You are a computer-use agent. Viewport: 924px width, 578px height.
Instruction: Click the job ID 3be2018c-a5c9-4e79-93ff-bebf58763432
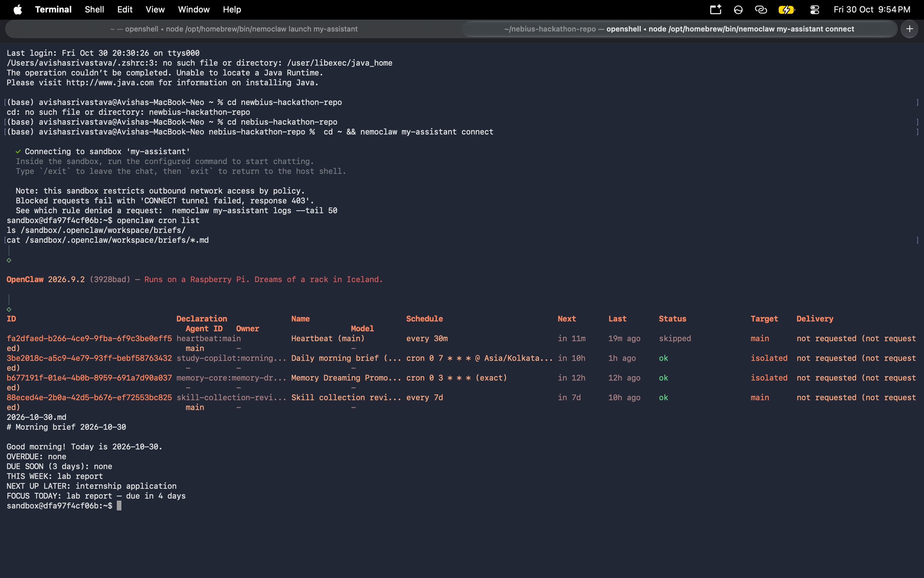point(89,358)
